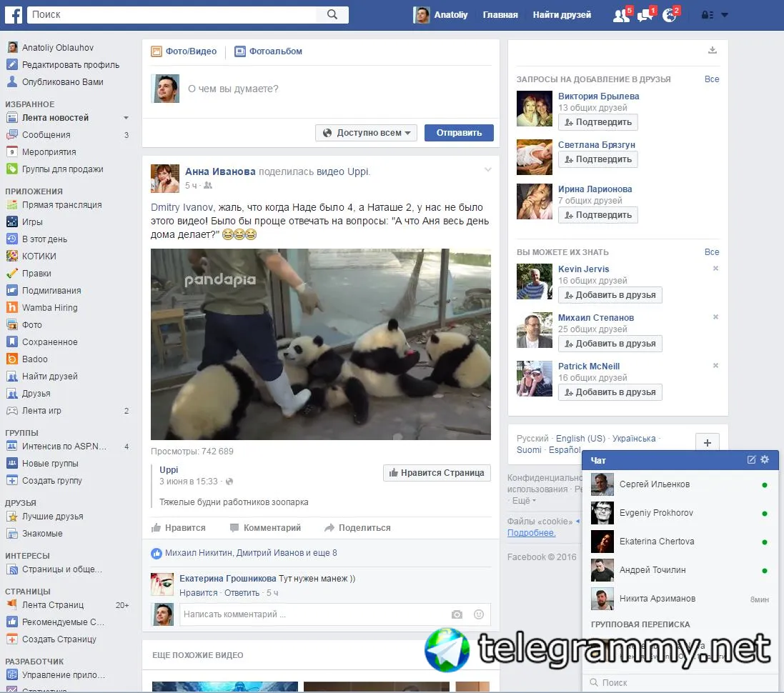The image size is (784, 693).
Task: Open chat with Ekaterina Chertova
Action: click(680, 542)
